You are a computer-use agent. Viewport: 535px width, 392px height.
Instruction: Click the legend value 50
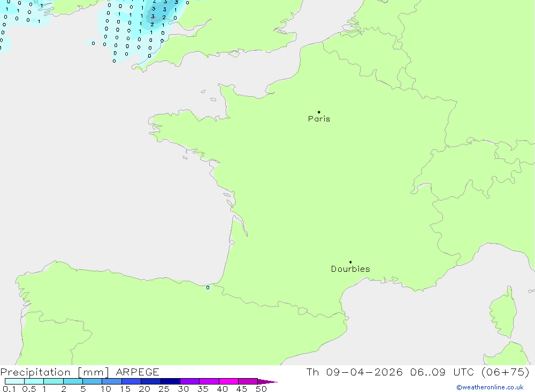pos(261,389)
